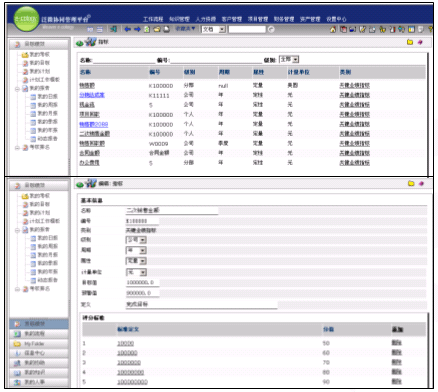Click the 目标值 field showing 1000000.0

click(143, 282)
